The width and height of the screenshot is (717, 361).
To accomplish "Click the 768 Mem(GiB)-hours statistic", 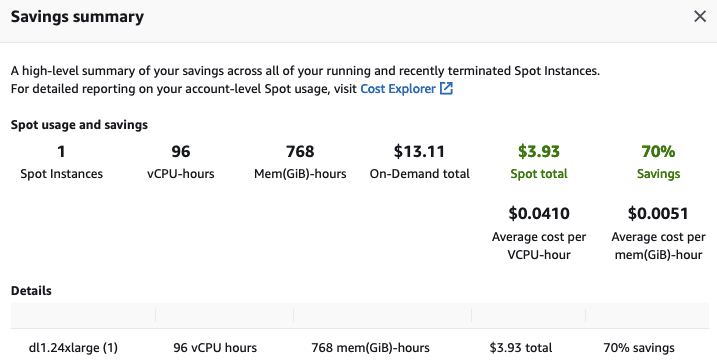I will point(300,151).
